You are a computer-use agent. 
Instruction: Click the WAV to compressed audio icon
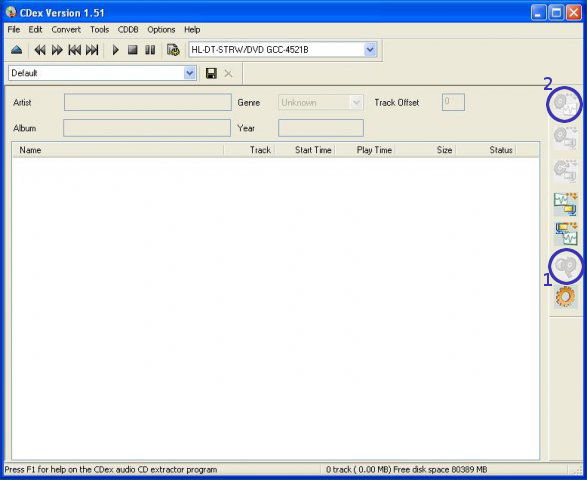click(565, 204)
